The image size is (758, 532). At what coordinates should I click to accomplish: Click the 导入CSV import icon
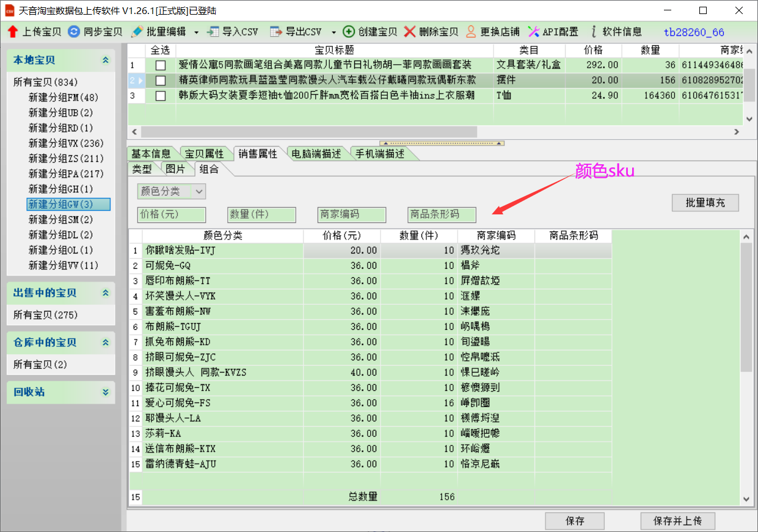(213, 32)
